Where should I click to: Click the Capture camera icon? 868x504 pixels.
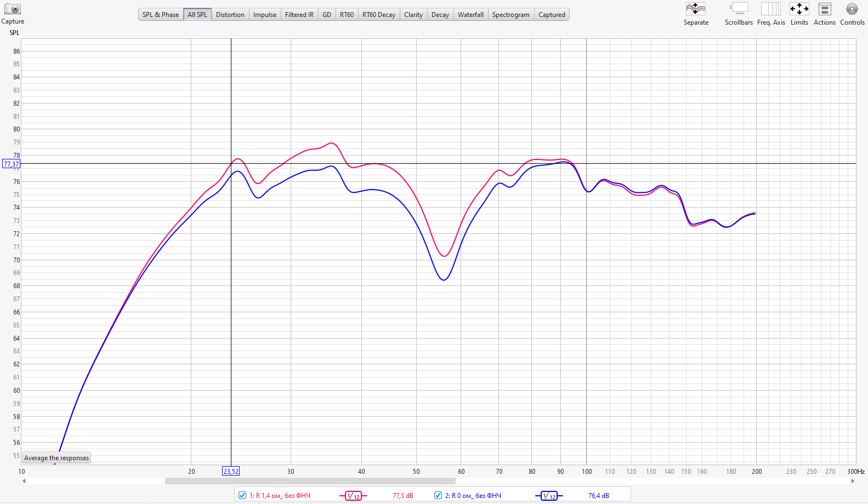12,9
